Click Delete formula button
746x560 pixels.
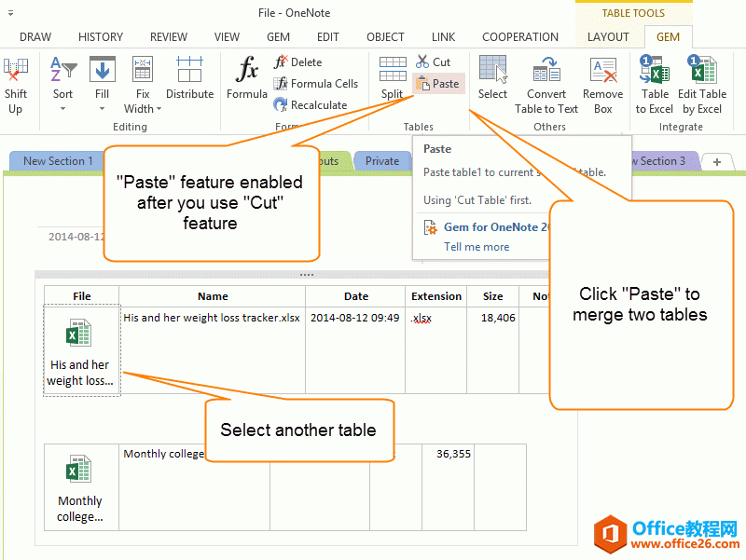pos(297,62)
